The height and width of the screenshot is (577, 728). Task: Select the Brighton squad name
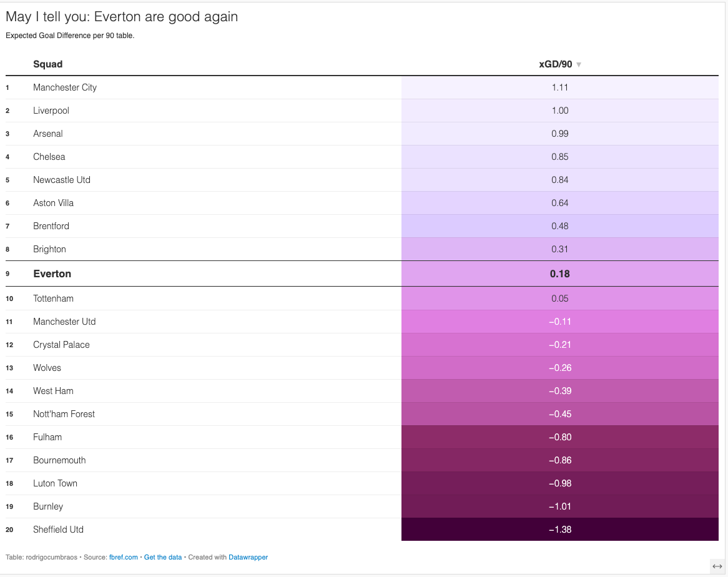[x=50, y=249]
